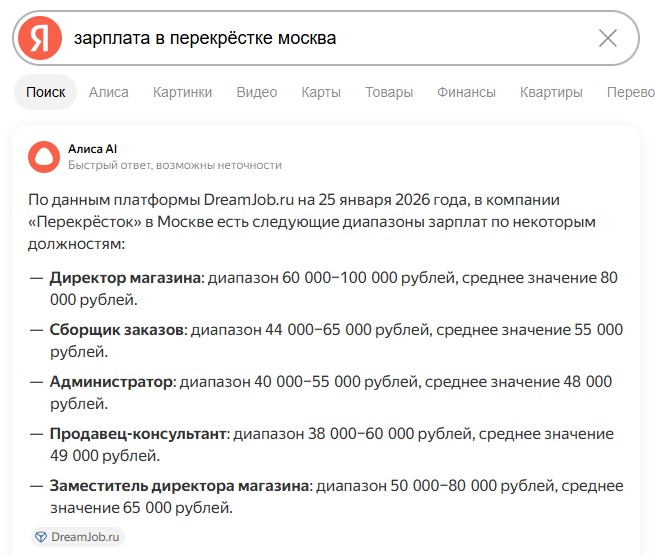Click 'Быстрый ответ, возможны неточности' note
Screen dimensions: 655x555
(x=175, y=165)
